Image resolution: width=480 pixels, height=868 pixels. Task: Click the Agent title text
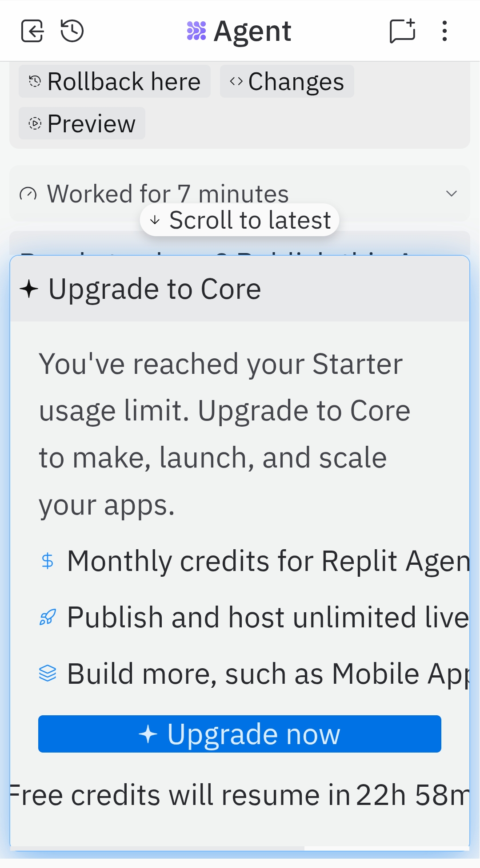click(252, 31)
